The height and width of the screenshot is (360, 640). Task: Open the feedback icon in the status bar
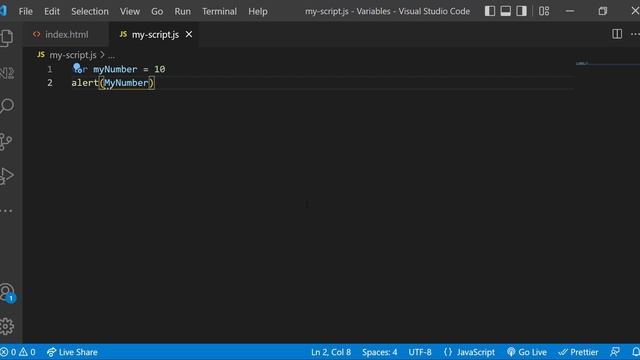pyautogui.click(x=615, y=352)
